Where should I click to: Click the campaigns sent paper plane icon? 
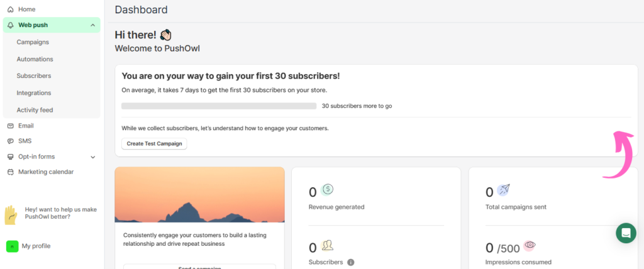(504, 189)
